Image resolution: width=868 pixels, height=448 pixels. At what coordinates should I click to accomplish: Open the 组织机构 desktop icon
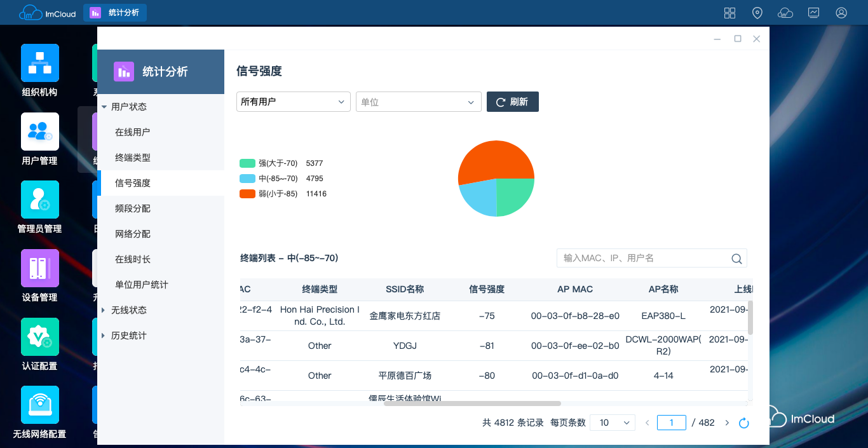point(39,64)
